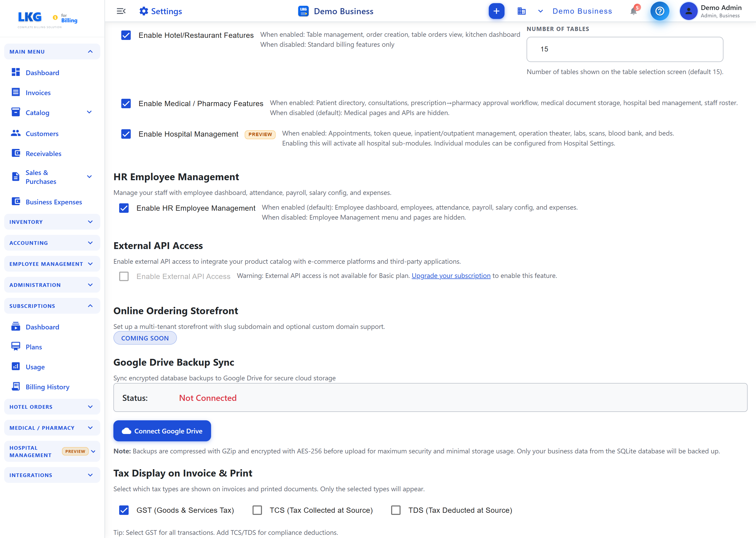Click the Number of Tables input field
Viewport: 756px width, 538px height.
pyautogui.click(x=624, y=49)
